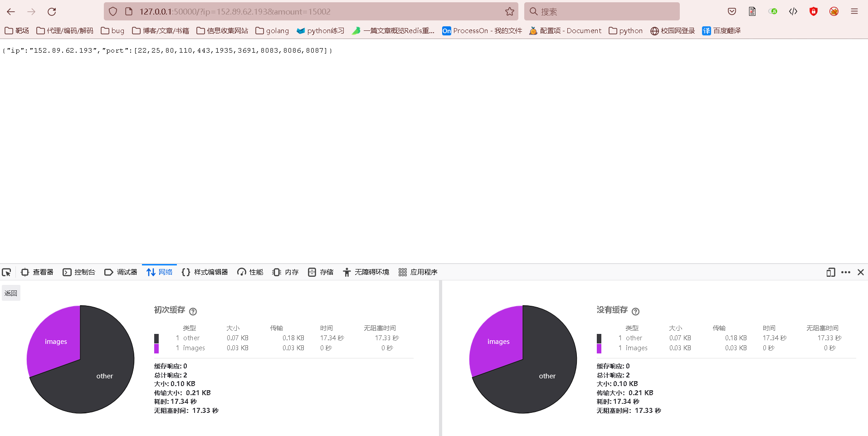Click help icon next to 没有缓存
868x436 pixels.
635,312
